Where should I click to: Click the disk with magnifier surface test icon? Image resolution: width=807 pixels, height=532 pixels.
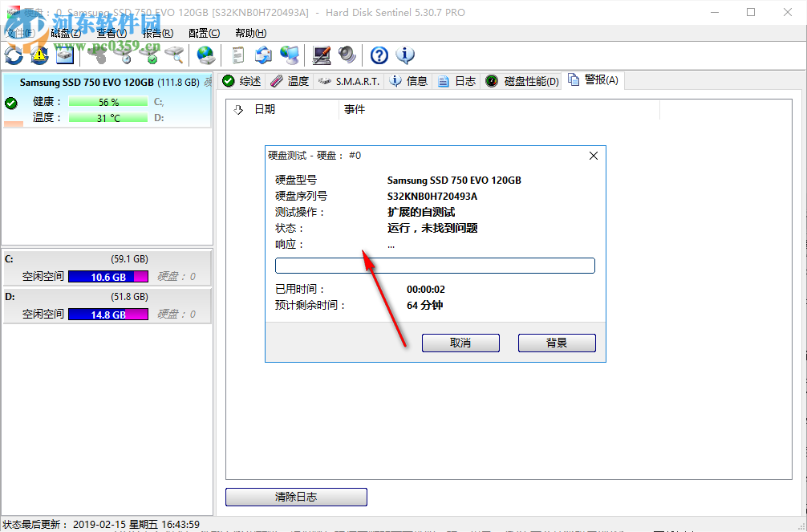(x=175, y=55)
